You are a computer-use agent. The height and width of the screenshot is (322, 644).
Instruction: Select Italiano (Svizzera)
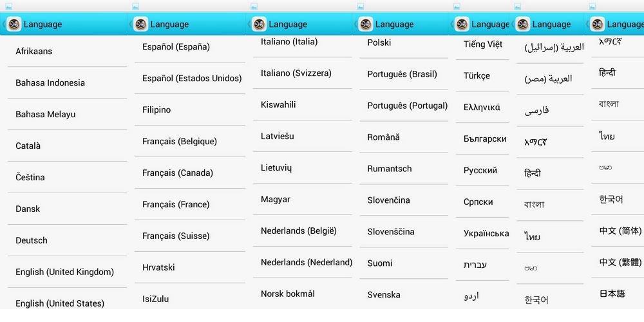click(x=302, y=73)
